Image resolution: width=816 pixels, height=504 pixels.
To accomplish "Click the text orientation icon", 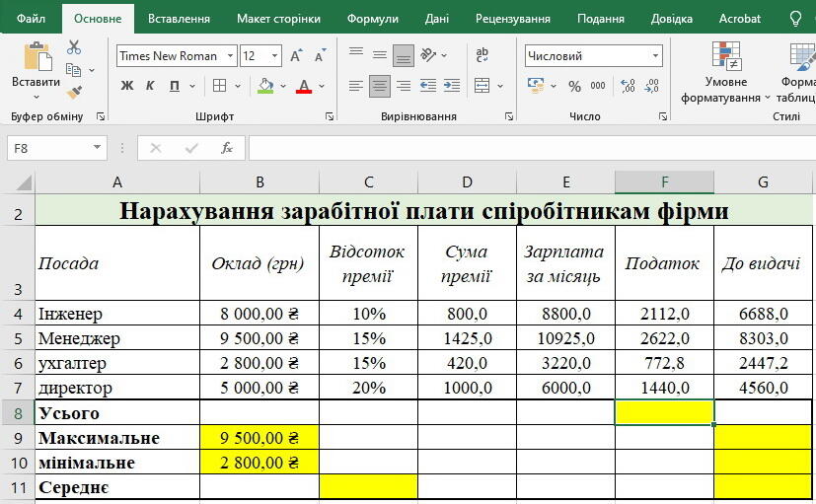I will [429, 54].
